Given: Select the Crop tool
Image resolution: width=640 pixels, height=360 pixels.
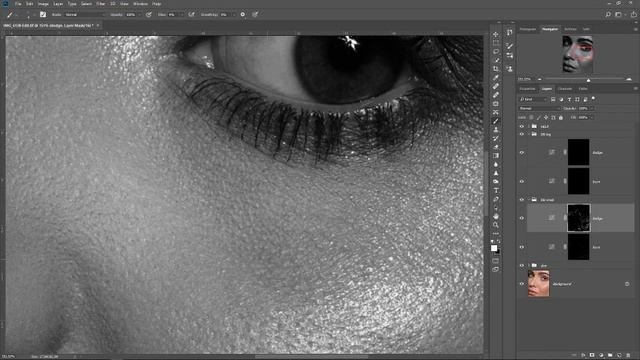Looking at the screenshot, I should 496,69.
